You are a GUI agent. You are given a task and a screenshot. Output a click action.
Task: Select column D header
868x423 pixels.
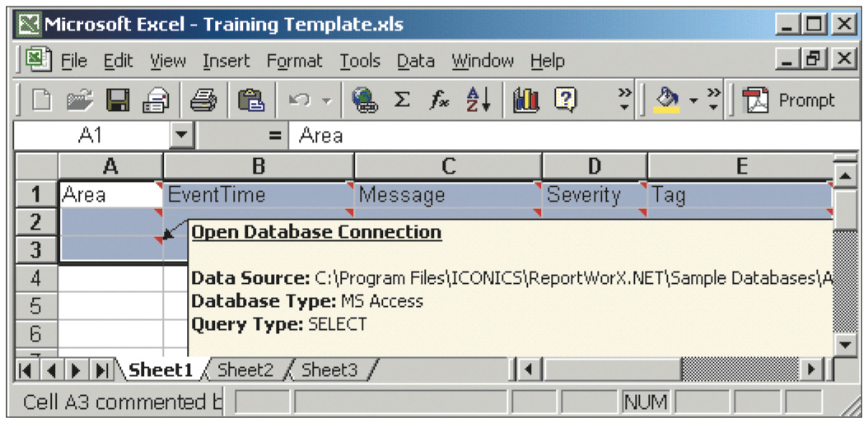tap(595, 166)
